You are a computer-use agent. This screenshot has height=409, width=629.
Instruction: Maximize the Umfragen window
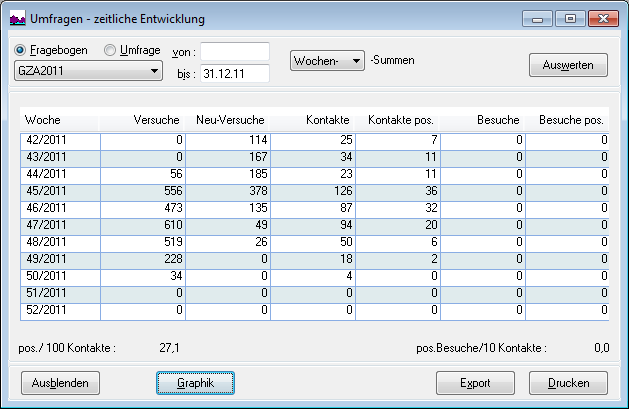pos(571,19)
